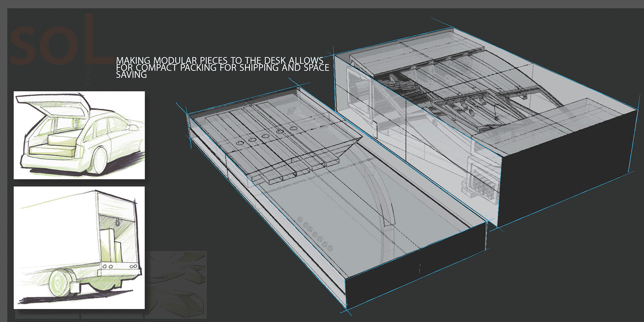Click the rear wheel of the car sketch
Image resolution: width=644 pixels, height=322 pixels.
(100, 160)
